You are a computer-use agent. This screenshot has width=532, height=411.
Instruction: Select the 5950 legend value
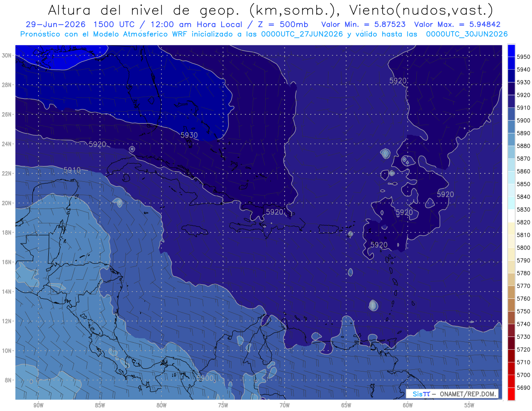point(524,57)
